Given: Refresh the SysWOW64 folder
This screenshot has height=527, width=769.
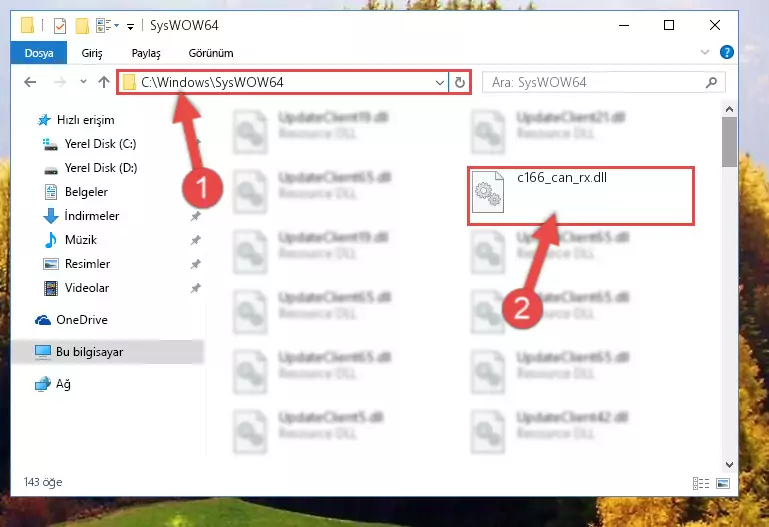Looking at the screenshot, I should coord(460,82).
